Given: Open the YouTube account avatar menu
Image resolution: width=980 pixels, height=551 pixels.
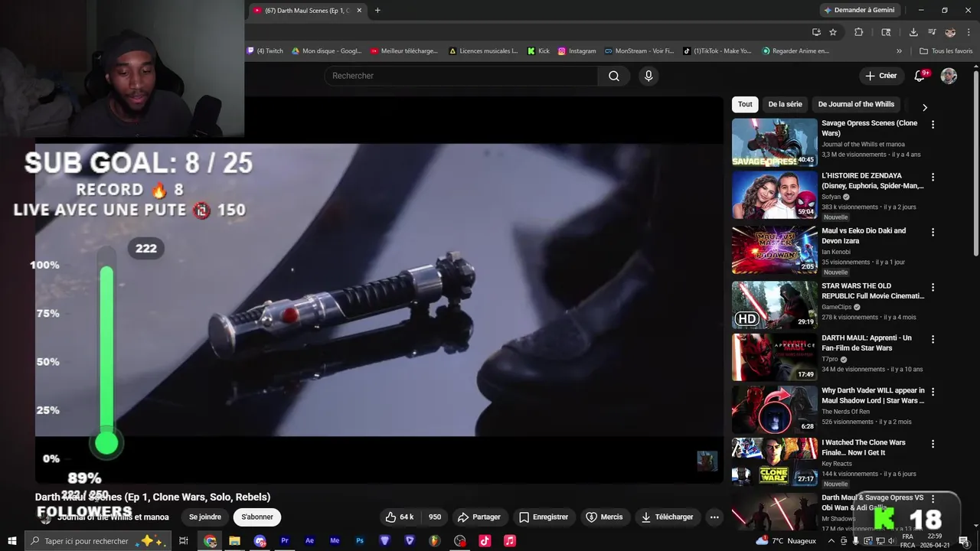Looking at the screenshot, I should pos(949,76).
